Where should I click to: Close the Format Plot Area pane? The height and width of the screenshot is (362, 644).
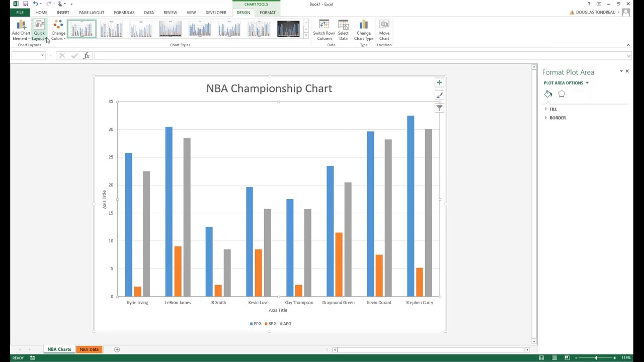tap(627, 71)
